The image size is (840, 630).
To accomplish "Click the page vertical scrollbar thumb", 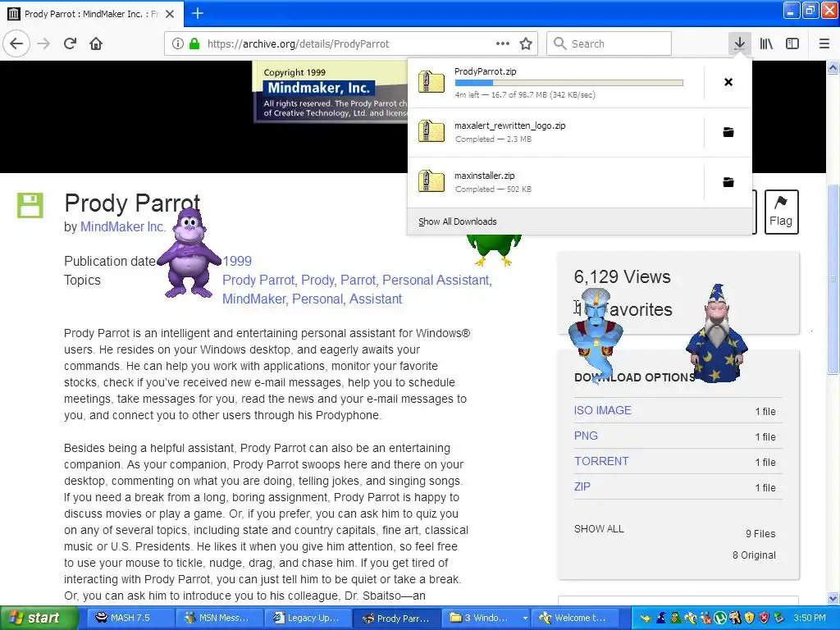I will pyautogui.click(x=833, y=279).
